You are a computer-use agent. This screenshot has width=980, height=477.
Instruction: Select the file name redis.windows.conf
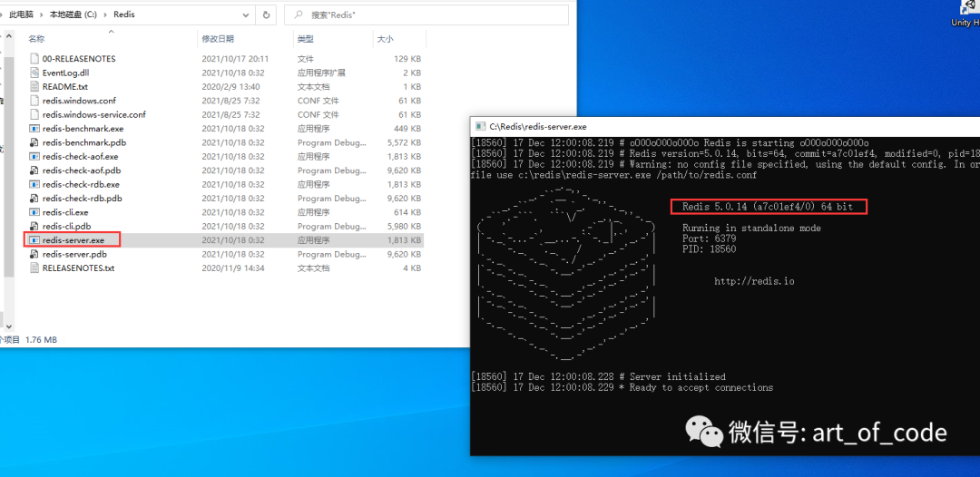point(79,101)
